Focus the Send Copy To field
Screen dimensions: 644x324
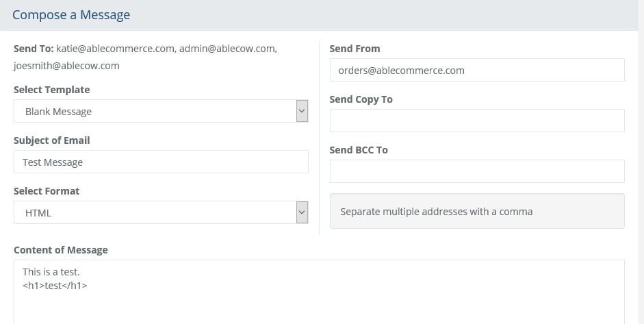pyautogui.click(x=476, y=121)
